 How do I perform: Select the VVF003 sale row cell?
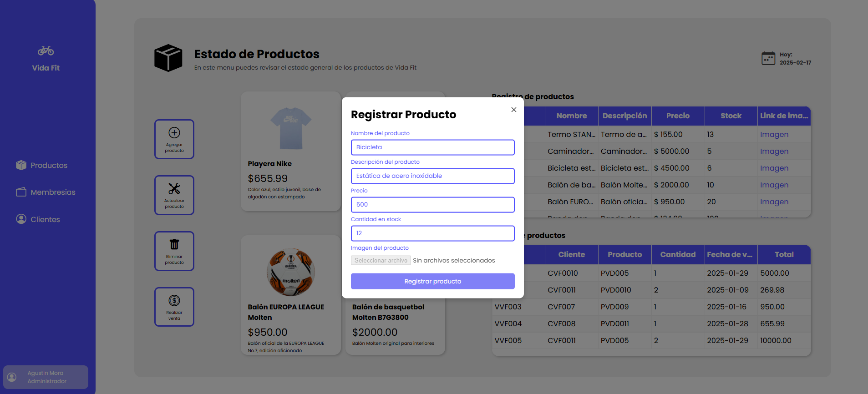518,307
